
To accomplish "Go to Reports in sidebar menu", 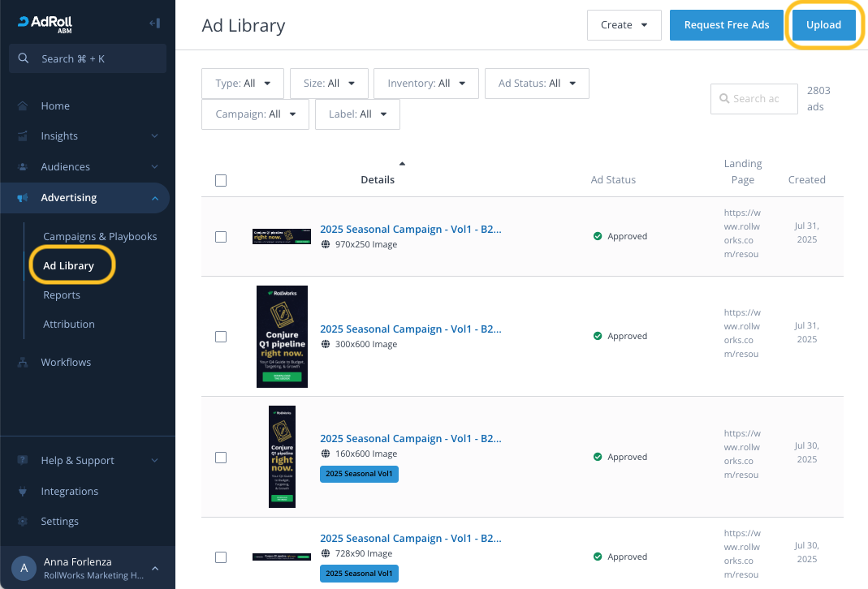I will 62,295.
